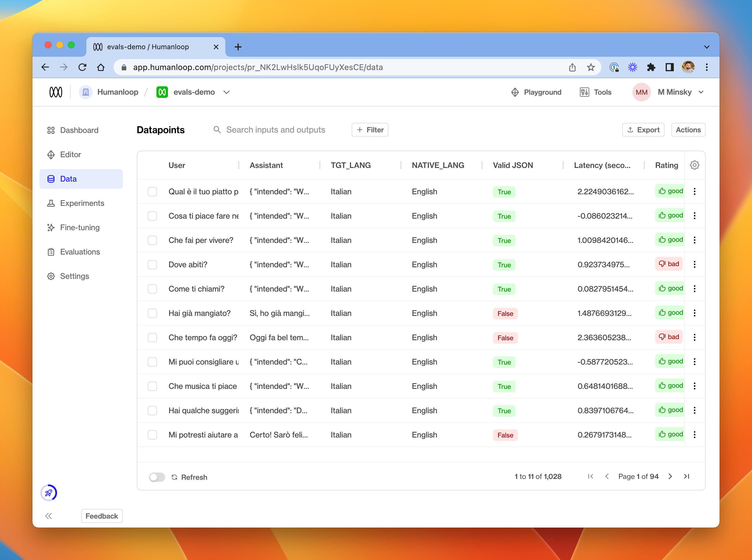The width and height of the screenshot is (752, 560).
Task: Bookmark page with star icon
Action: [x=591, y=67]
